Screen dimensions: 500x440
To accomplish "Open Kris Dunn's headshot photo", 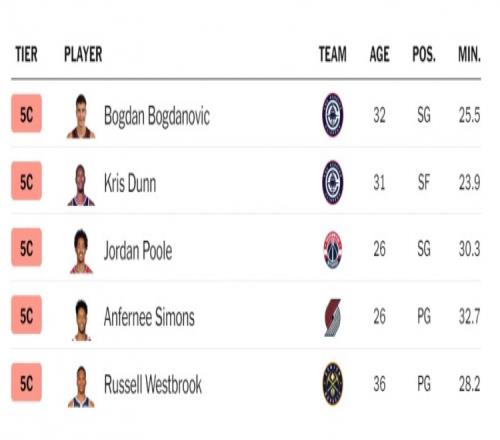I will pyautogui.click(x=81, y=185).
